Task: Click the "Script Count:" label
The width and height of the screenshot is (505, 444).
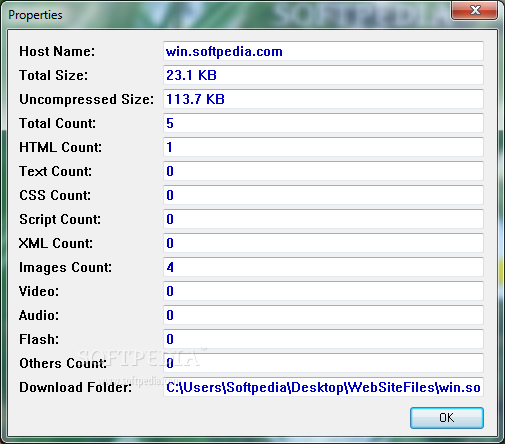Action: tap(60, 219)
